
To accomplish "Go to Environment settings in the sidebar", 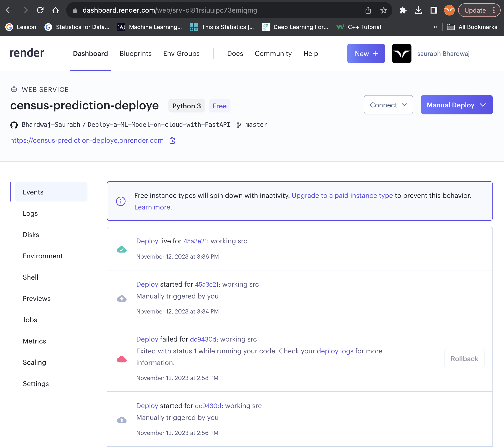I will (43, 256).
